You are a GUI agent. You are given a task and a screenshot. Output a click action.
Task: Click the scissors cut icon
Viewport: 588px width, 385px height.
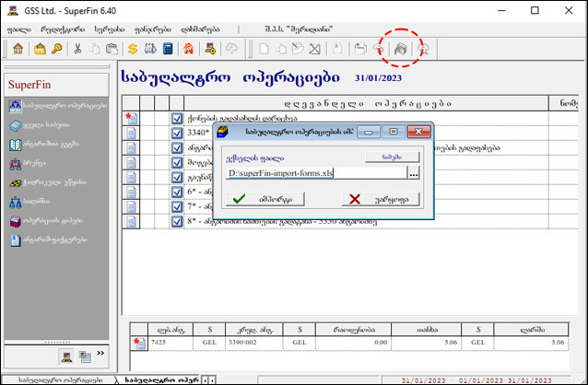(77, 49)
